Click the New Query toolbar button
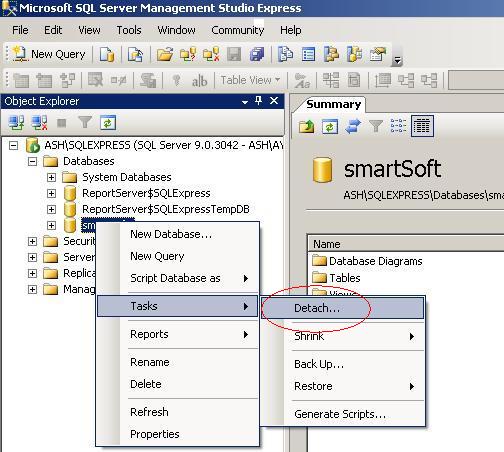Screen dimensions: 504x452 (x=49, y=54)
